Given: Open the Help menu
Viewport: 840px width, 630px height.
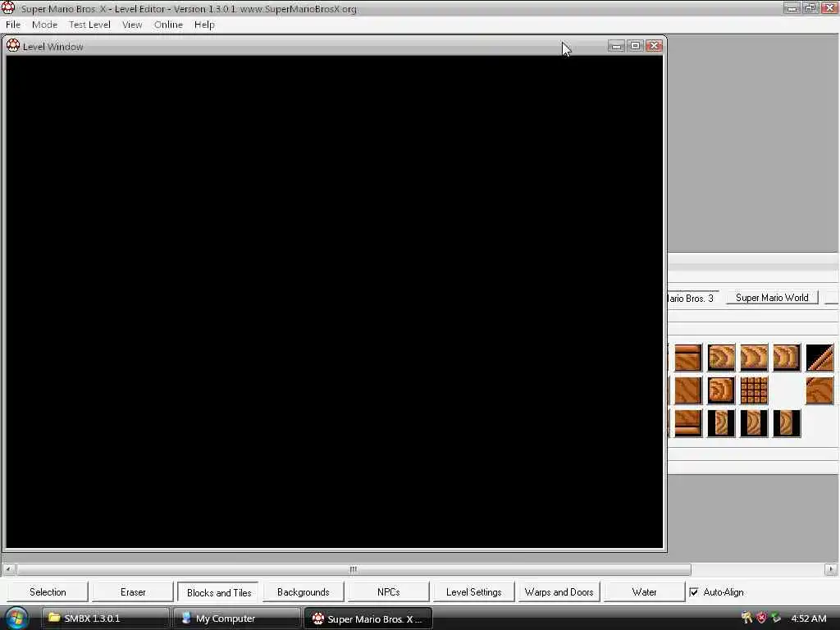Looking at the screenshot, I should 204,25.
